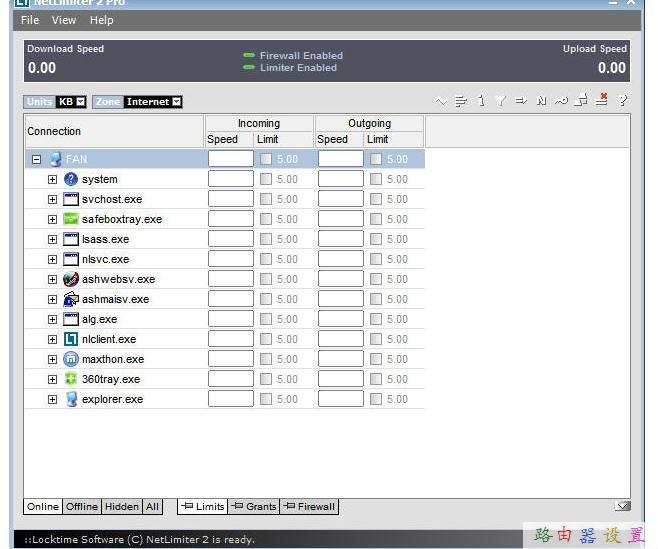Enable incoming limit checkbox for svchost.exe
This screenshot has height=549, width=658.
coord(266,199)
